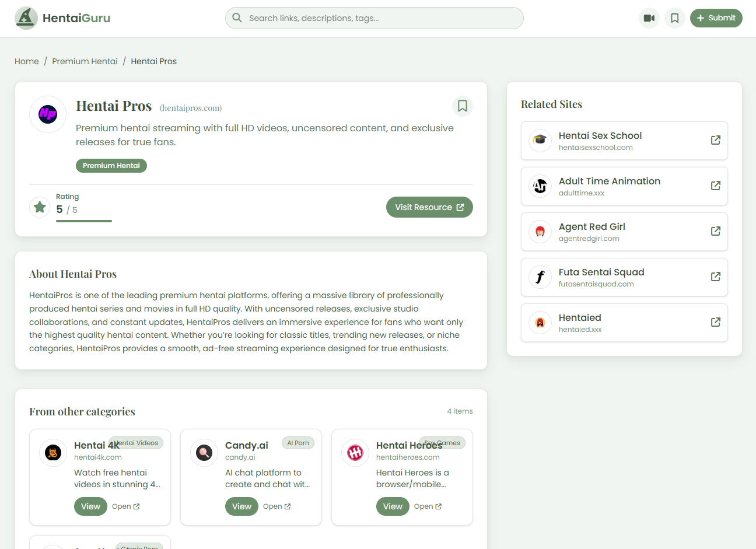Open the video camera icon in header

pyautogui.click(x=649, y=18)
